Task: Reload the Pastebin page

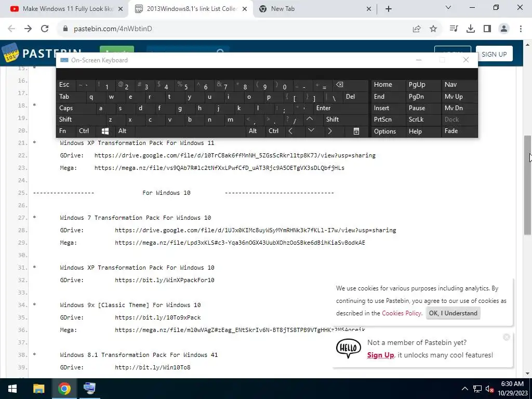Action: 45,29
